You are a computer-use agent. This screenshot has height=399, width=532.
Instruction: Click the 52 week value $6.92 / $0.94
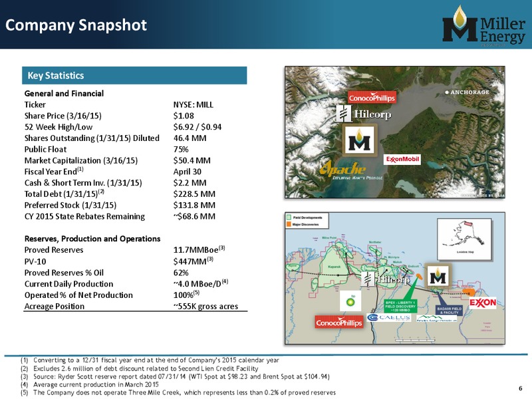pos(198,127)
